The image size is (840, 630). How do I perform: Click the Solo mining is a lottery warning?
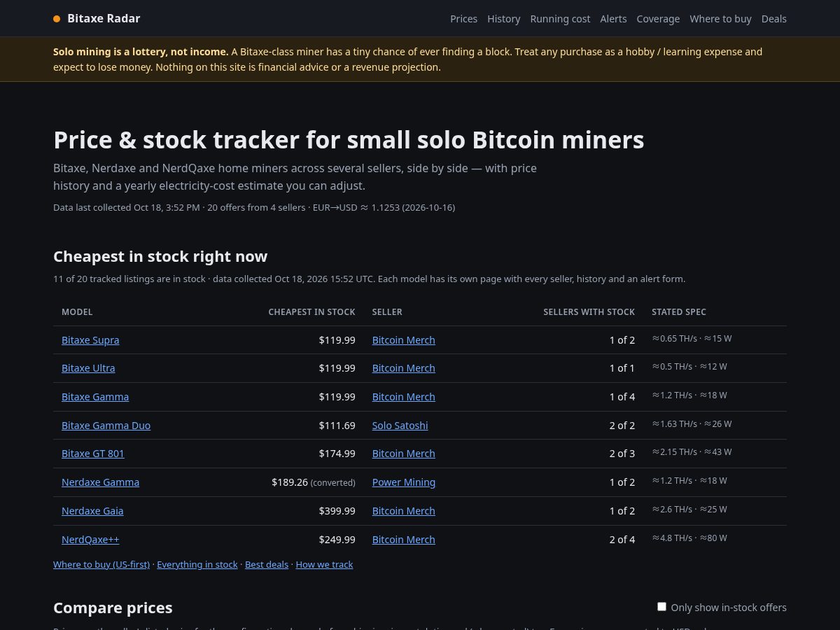408,59
